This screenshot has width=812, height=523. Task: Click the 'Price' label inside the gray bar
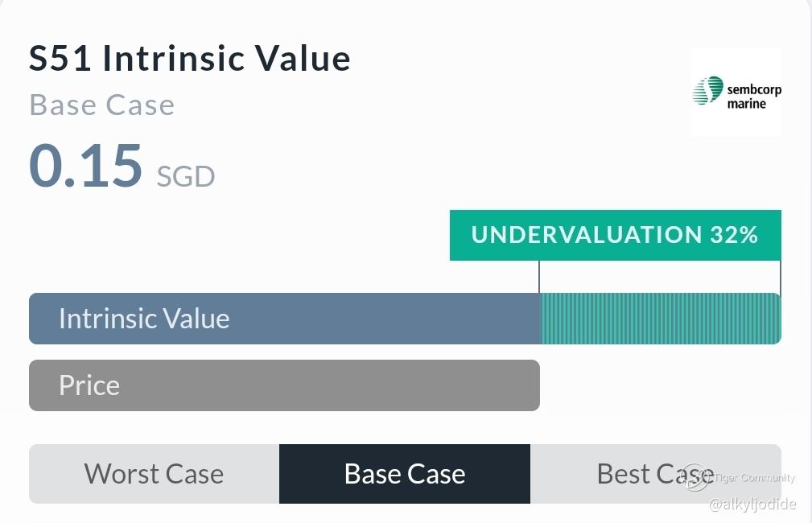pos(89,385)
